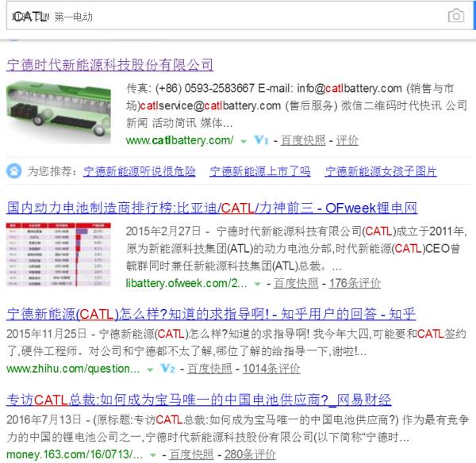Visit money.163.com/16/0713 URL link
Screen dimensions: 476x463
click(75, 454)
